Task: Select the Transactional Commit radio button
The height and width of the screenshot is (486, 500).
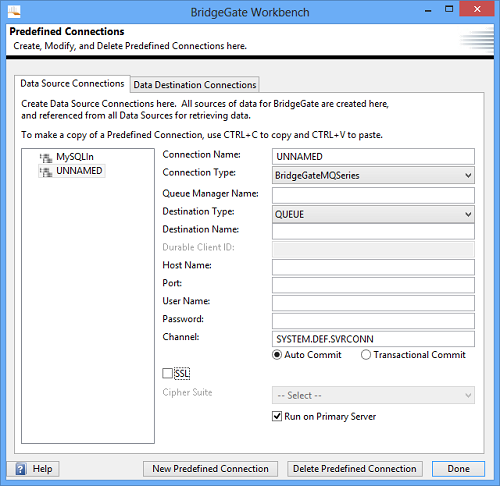Action: (x=366, y=355)
